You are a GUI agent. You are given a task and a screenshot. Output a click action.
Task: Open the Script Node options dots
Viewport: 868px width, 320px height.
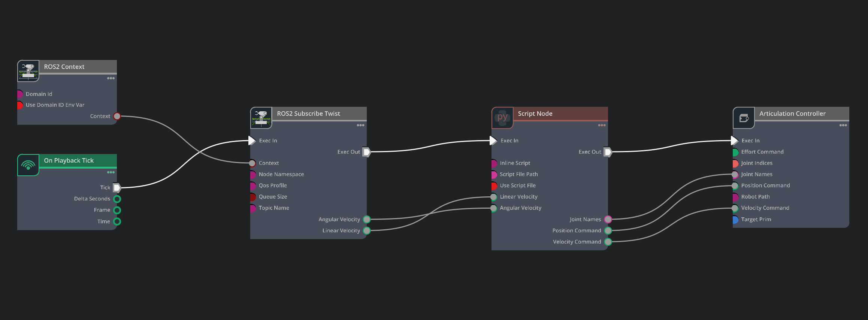click(x=602, y=125)
